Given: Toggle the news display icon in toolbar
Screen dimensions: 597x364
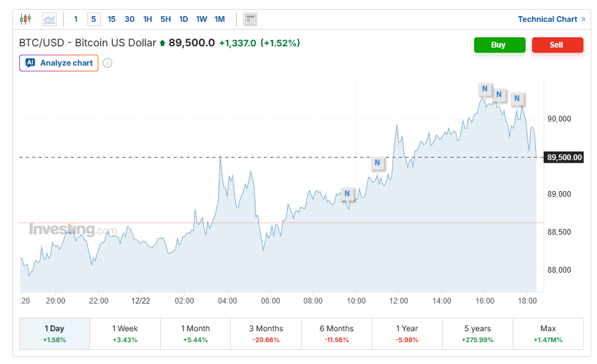Looking at the screenshot, I should 250,19.
